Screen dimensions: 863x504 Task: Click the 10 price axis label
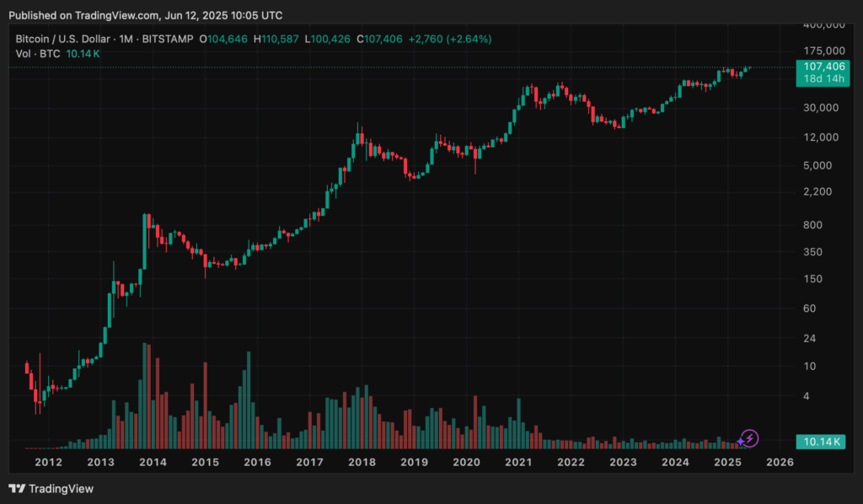(x=810, y=366)
